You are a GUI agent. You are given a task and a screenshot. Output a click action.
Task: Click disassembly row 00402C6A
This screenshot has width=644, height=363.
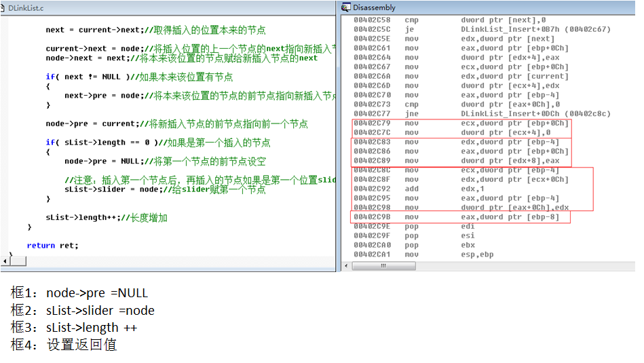[x=461, y=77]
